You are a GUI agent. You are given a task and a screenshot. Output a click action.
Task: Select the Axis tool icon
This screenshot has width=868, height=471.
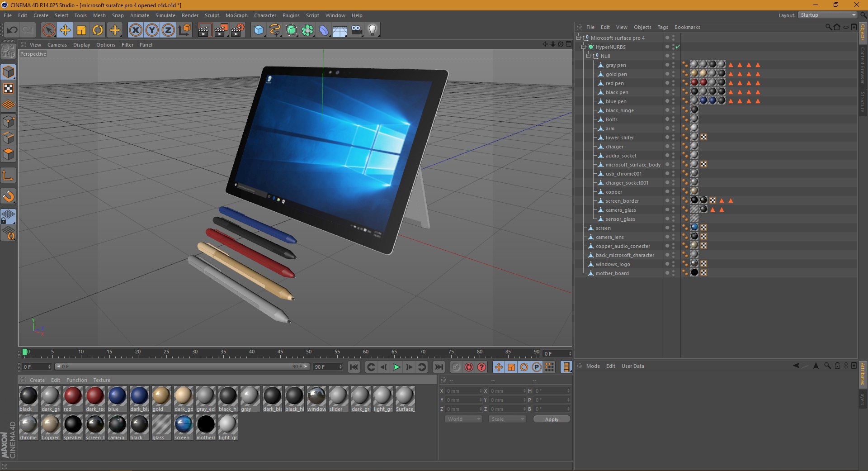click(x=9, y=176)
